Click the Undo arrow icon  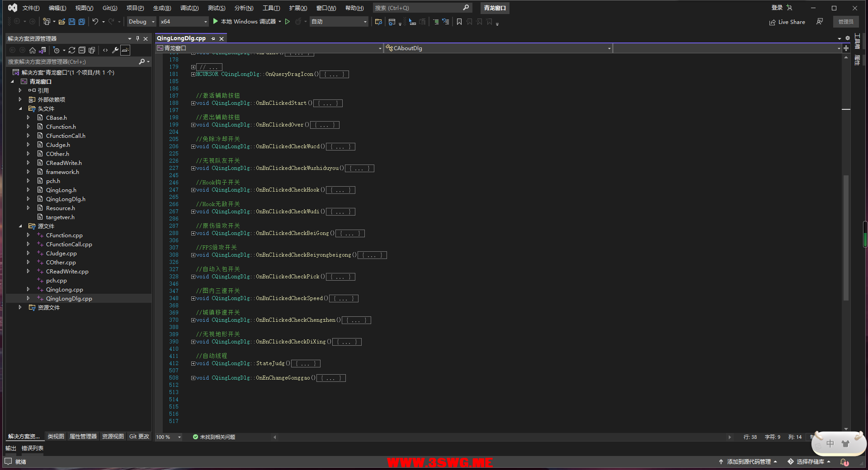95,21
